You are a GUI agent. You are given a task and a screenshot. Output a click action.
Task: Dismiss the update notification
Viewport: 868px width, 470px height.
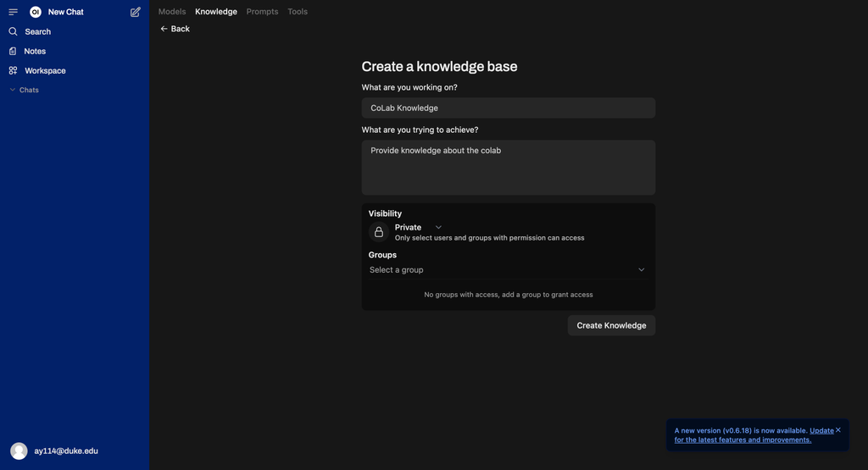(x=838, y=430)
